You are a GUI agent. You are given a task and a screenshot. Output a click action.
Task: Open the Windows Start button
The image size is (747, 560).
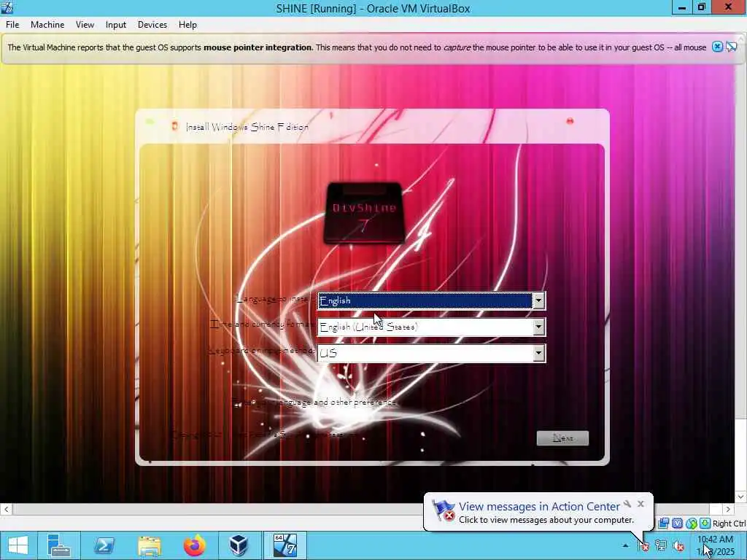18,545
